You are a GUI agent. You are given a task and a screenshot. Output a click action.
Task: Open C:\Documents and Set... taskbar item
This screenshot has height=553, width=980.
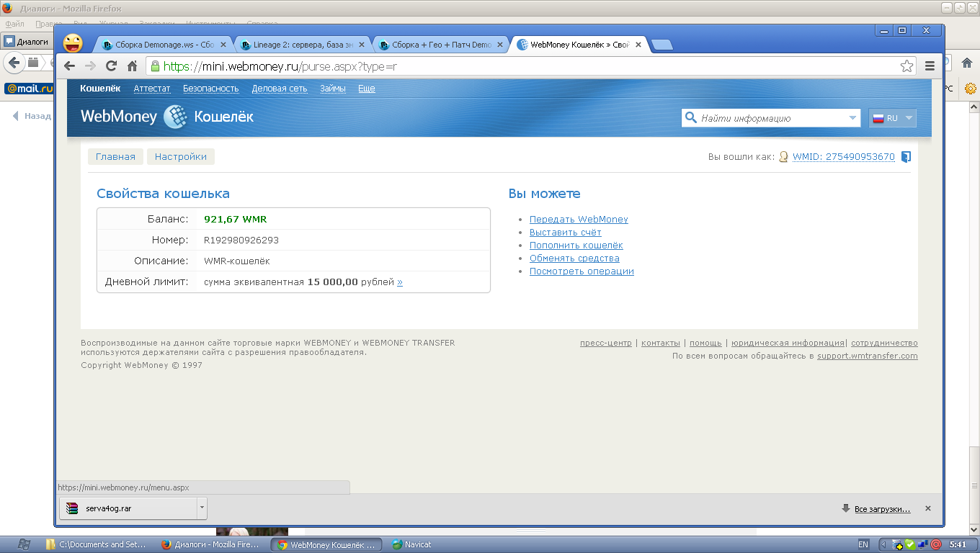click(97, 545)
